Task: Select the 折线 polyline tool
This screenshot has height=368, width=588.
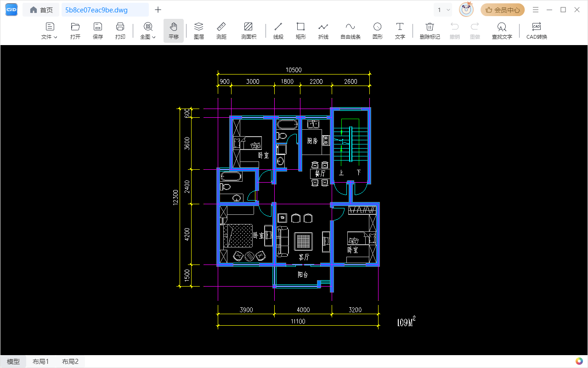Action: click(x=323, y=30)
